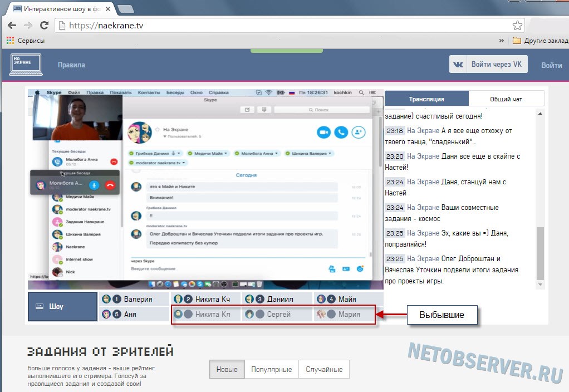This screenshot has width=569, height=392.
Task: Click the На Экране site logo
Action: 26,65
